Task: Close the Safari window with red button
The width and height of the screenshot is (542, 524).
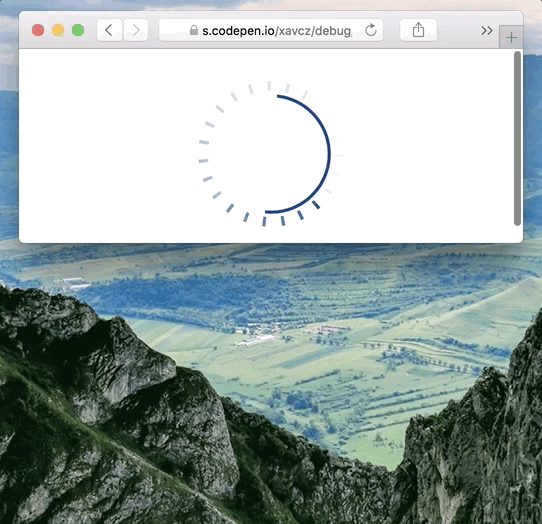Action: click(38, 30)
